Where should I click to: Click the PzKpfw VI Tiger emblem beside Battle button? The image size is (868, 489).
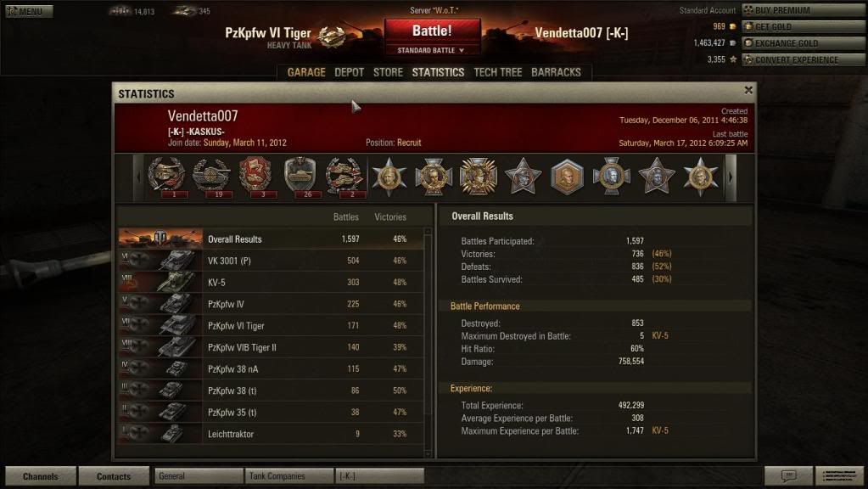point(332,37)
